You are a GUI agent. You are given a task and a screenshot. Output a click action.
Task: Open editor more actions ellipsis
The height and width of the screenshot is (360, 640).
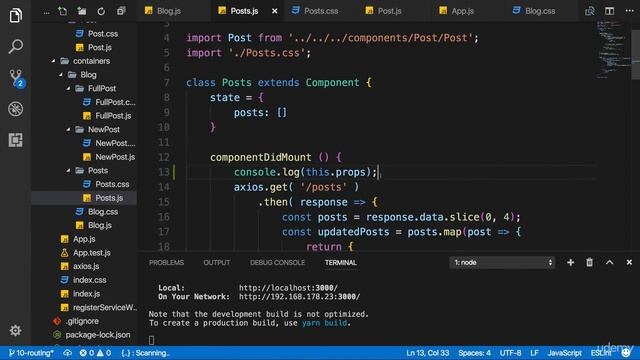[x=629, y=11]
